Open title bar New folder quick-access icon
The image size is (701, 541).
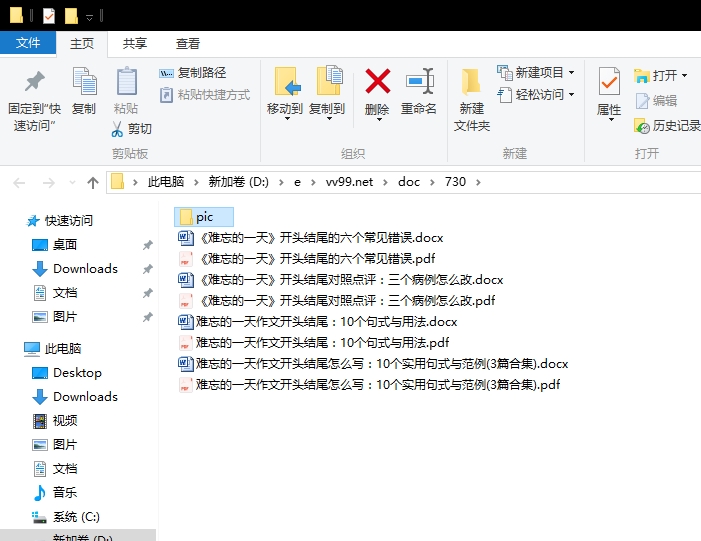(71, 16)
